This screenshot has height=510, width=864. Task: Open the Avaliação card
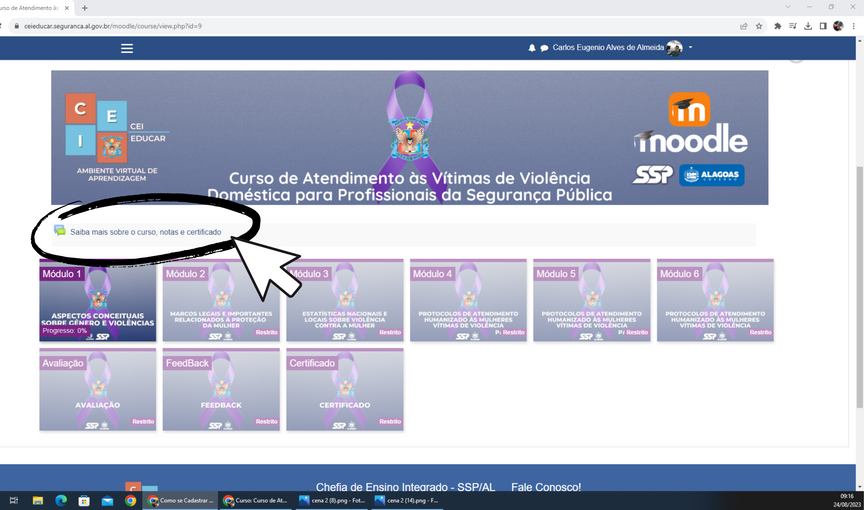point(98,389)
